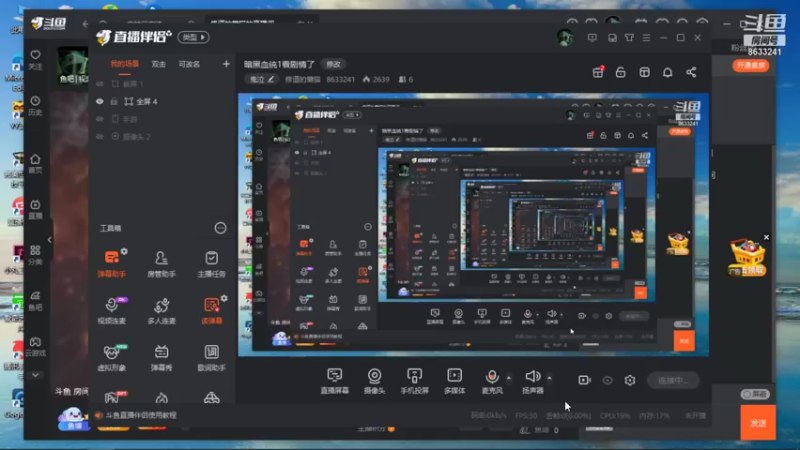Click the gift box icon with badge
This screenshot has width=800, height=450.
click(x=598, y=72)
